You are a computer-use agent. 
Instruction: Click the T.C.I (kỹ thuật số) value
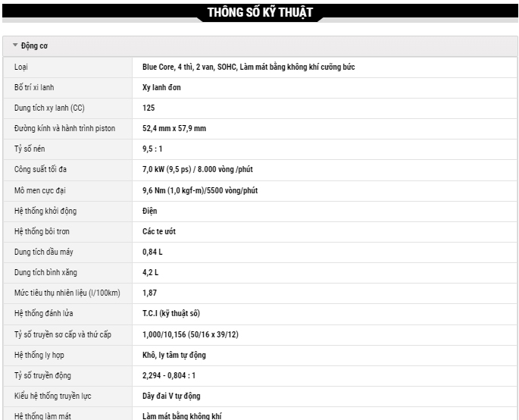170,313
